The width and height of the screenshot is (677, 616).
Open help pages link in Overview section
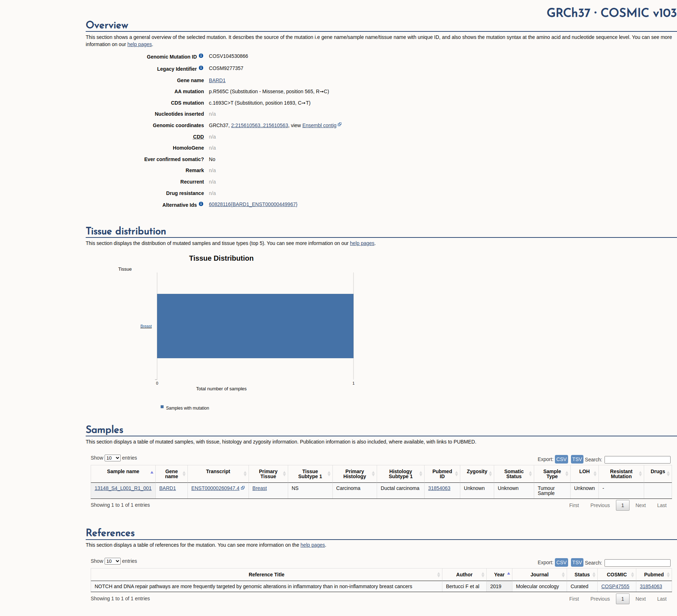tap(140, 44)
